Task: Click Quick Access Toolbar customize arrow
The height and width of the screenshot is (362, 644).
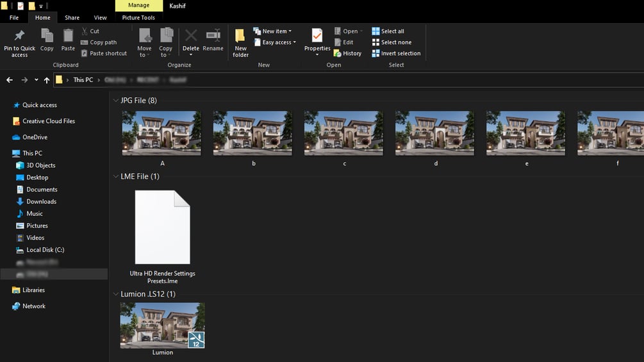Action: [x=40, y=6]
